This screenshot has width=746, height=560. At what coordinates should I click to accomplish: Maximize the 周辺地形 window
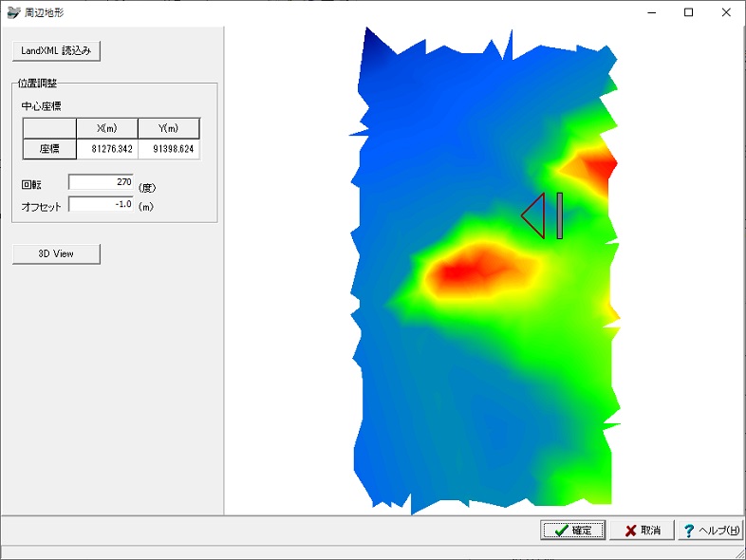point(688,12)
